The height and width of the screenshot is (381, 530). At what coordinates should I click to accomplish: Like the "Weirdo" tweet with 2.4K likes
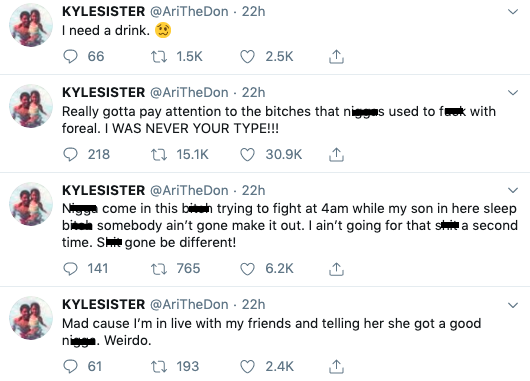(x=247, y=366)
